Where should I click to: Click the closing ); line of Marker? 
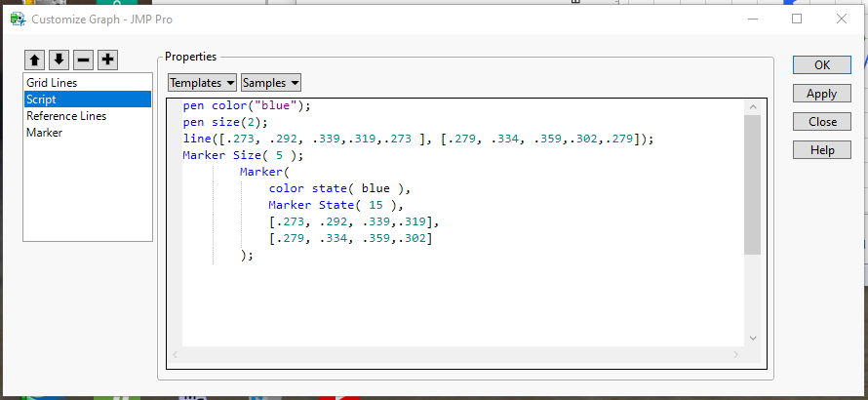[247, 256]
